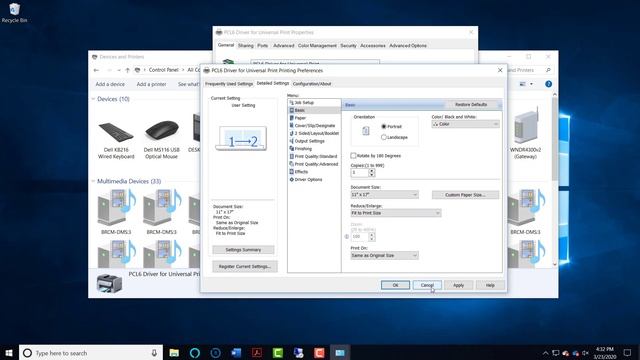
Task: Click Help icon in Devices and Printers
Action: point(549,84)
